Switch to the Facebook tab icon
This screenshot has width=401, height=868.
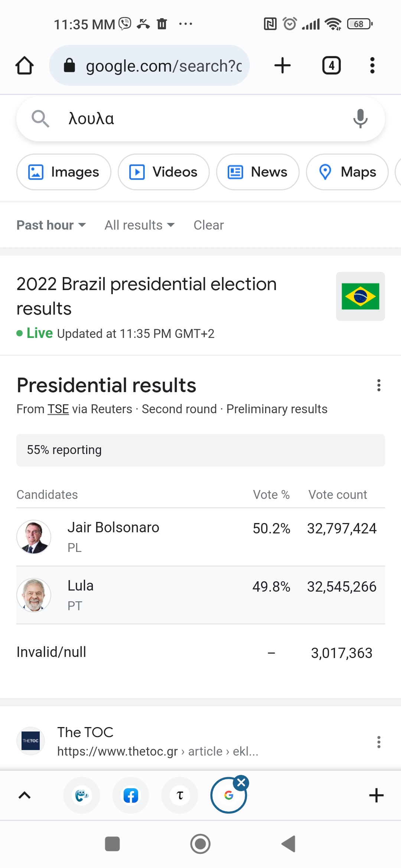(131, 795)
